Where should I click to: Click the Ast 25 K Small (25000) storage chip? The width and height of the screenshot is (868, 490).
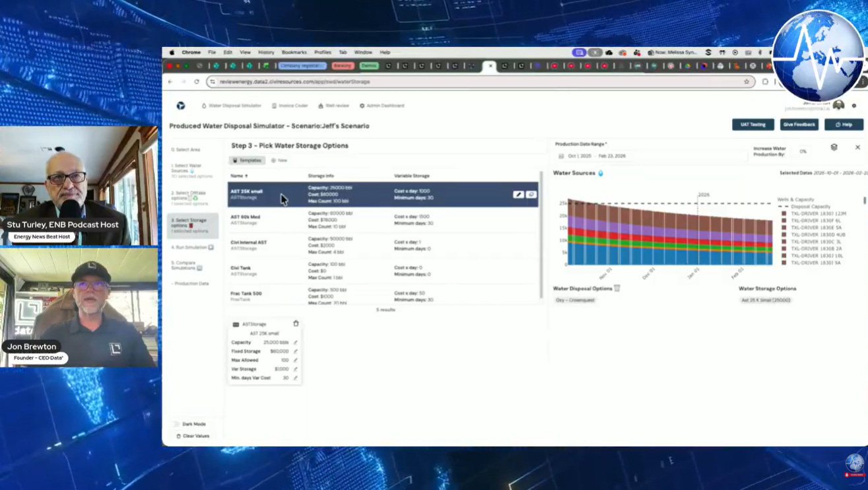tap(766, 300)
